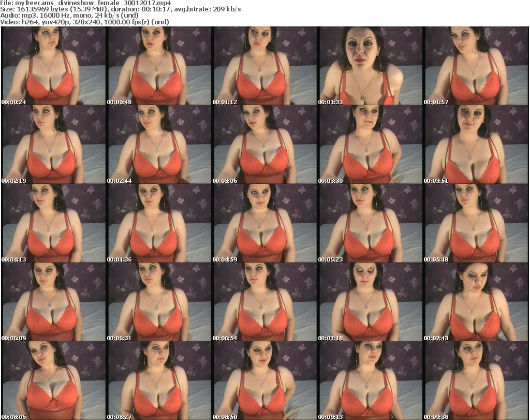Choose the thumbnail labeled 00:07:18
Screen dimensions: 530x420
coord(370,302)
